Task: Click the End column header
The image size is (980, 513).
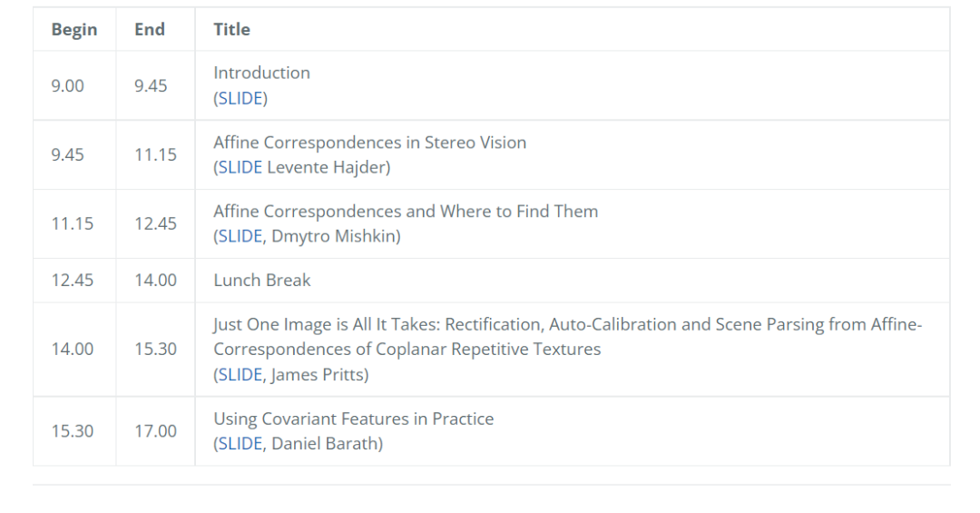Action: tap(150, 29)
